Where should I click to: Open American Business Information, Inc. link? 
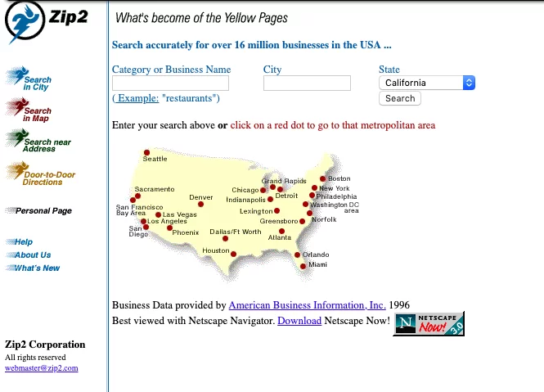[x=307, y=305]
